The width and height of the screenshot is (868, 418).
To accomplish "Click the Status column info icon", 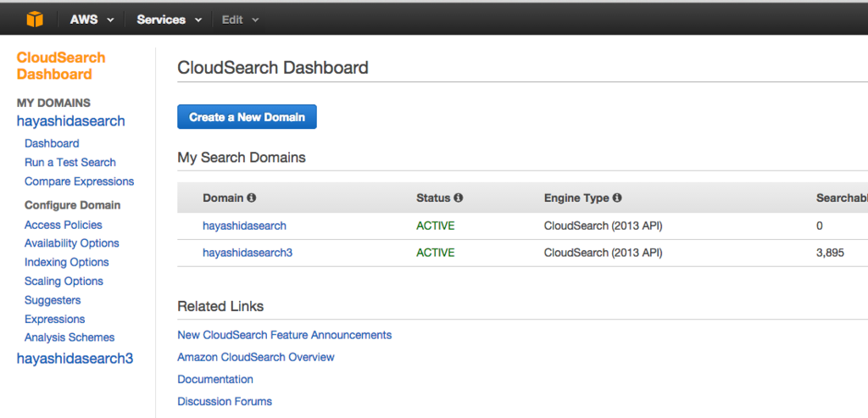I will click(459, 198).
